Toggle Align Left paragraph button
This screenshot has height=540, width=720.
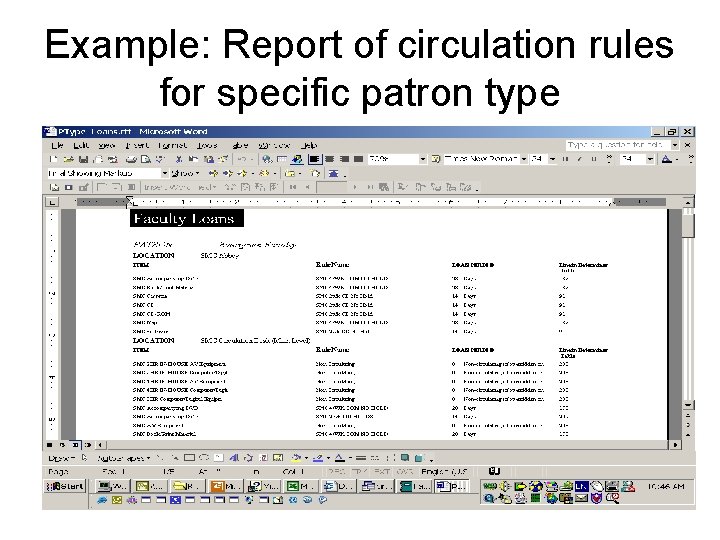[315, 159]
